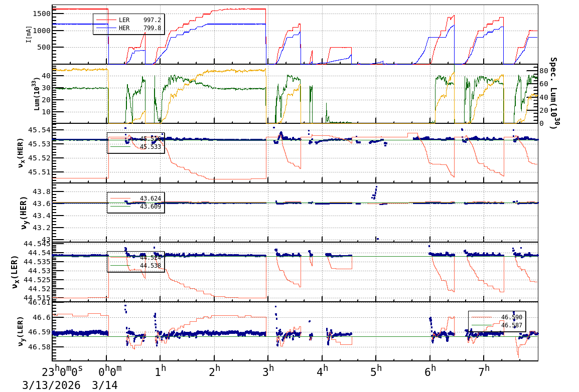Click the 44.538 legend value in νx(LER)

(x=151, y=266)
